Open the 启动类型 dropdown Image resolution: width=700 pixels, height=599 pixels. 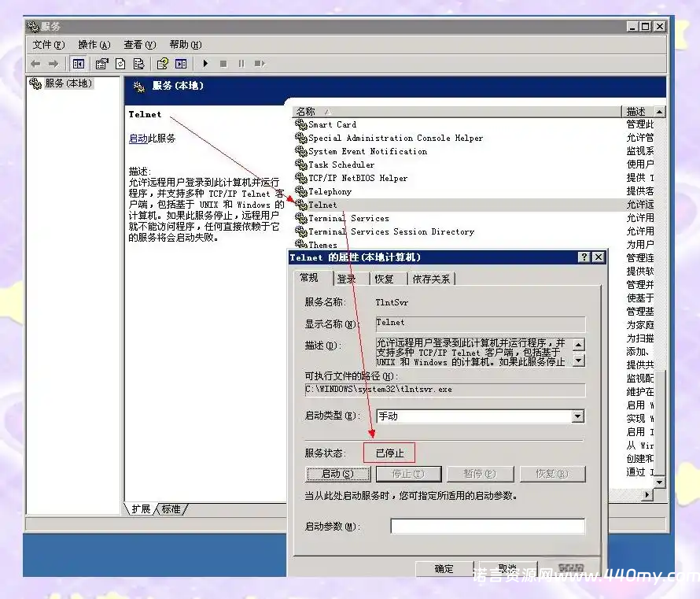pos(578,416)
